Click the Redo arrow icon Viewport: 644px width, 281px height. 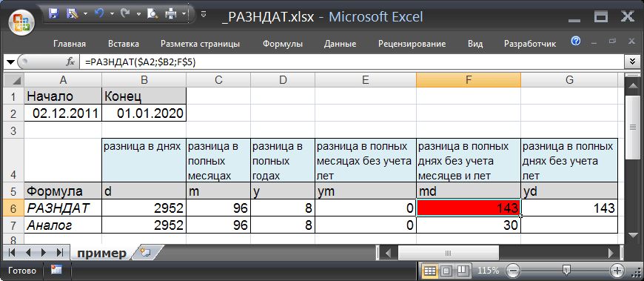(x=125, y=14)
